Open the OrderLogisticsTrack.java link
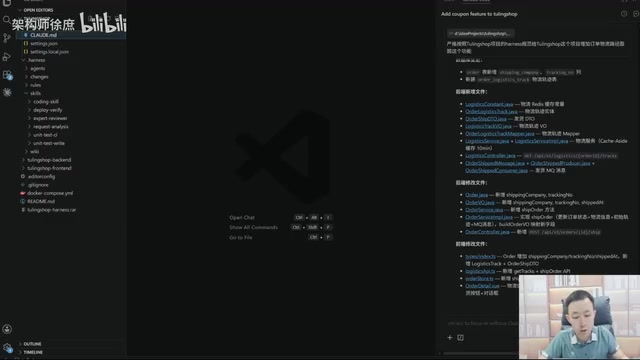Image resolution: width=640 pixels, height=360 pixels. pos(491,111)
